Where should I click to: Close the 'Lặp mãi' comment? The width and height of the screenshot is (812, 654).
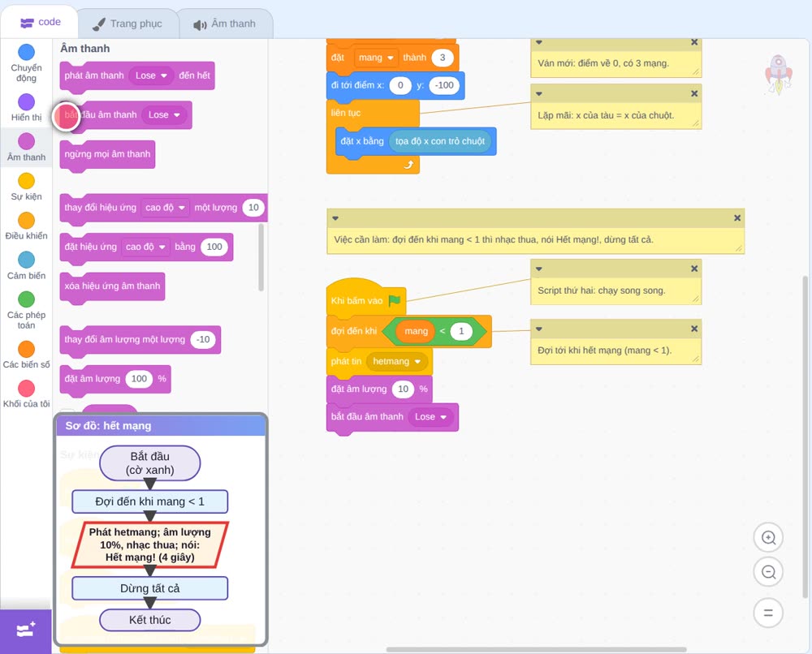click(x=694, y=93)
